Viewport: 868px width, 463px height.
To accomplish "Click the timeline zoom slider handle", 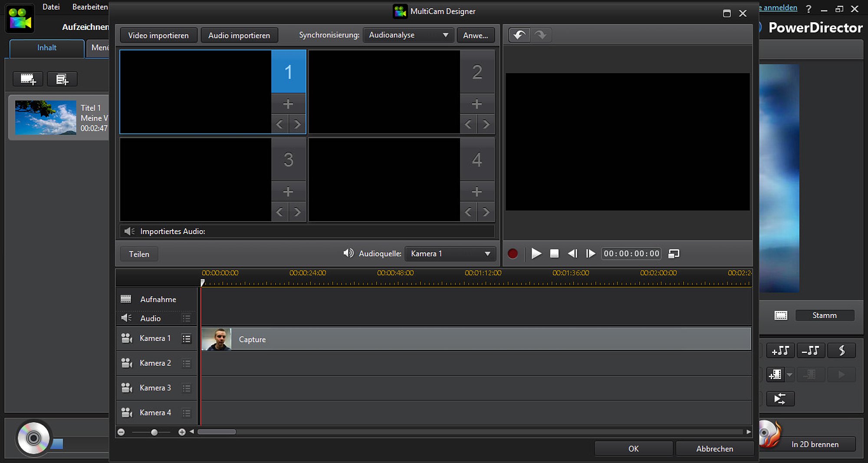I will click(154, 432).
